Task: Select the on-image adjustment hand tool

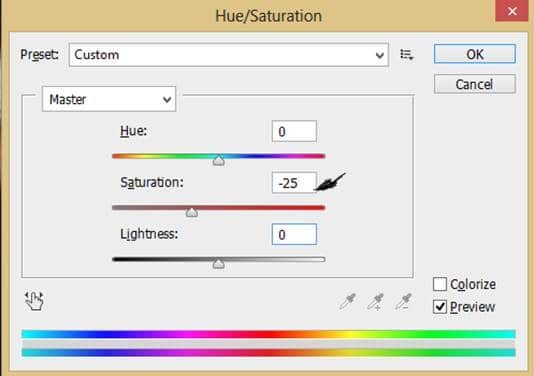Action: point(34,301)
